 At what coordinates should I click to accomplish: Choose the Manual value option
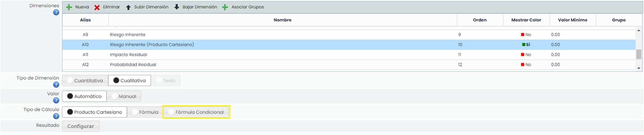tap(124, 96)
